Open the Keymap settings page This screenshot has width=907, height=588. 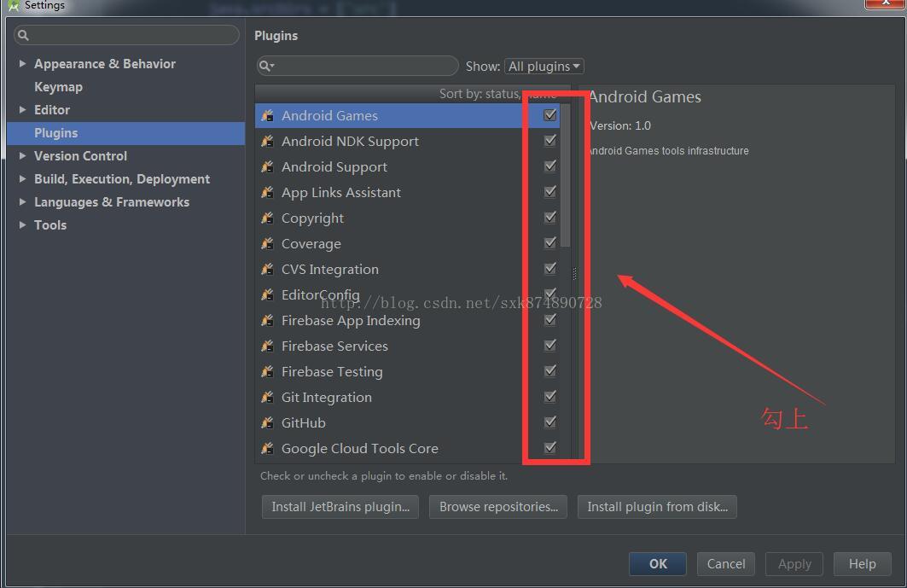tap(58, 87)
